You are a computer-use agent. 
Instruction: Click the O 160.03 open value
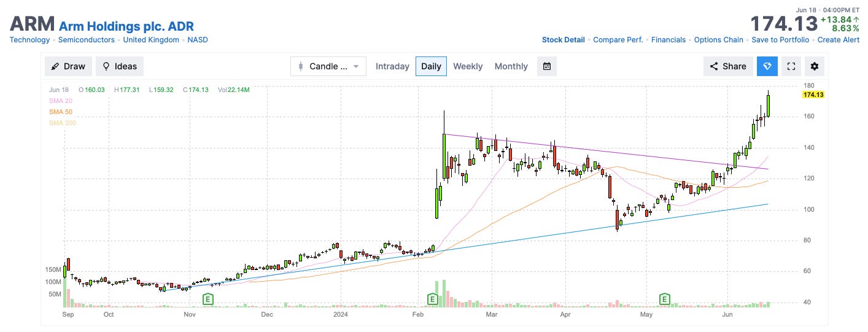[92, 90]
